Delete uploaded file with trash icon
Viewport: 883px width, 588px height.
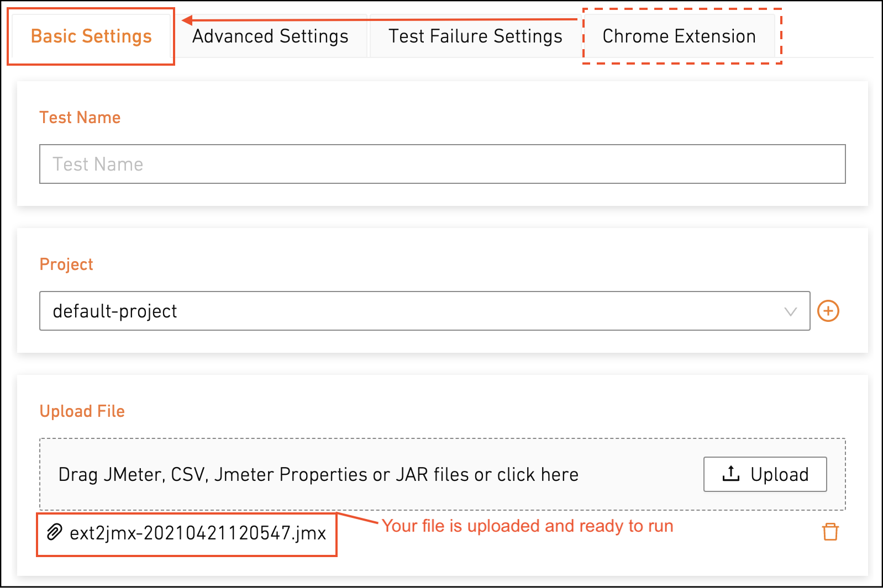click(x=830, y=532)
